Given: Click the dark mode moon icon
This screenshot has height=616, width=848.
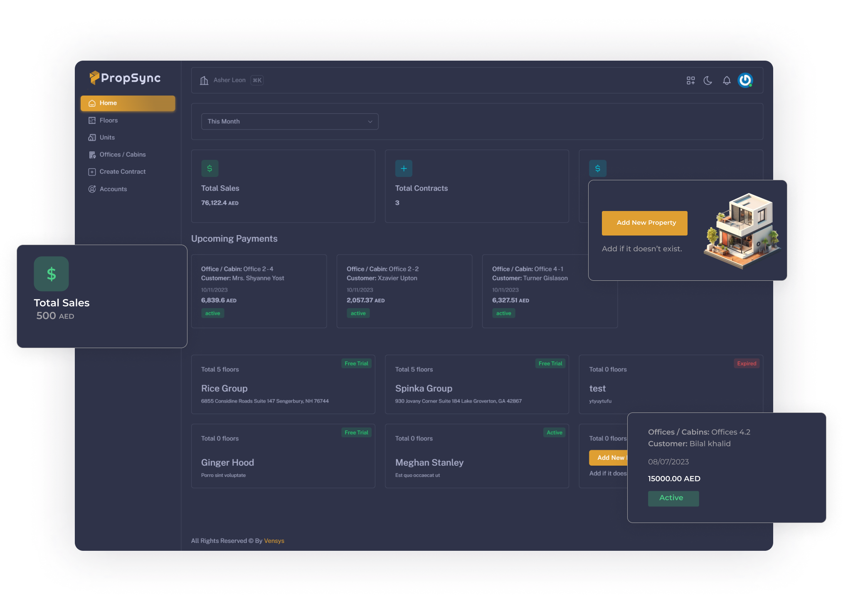Looking at the screenshot, I should [x=710, y=81].
